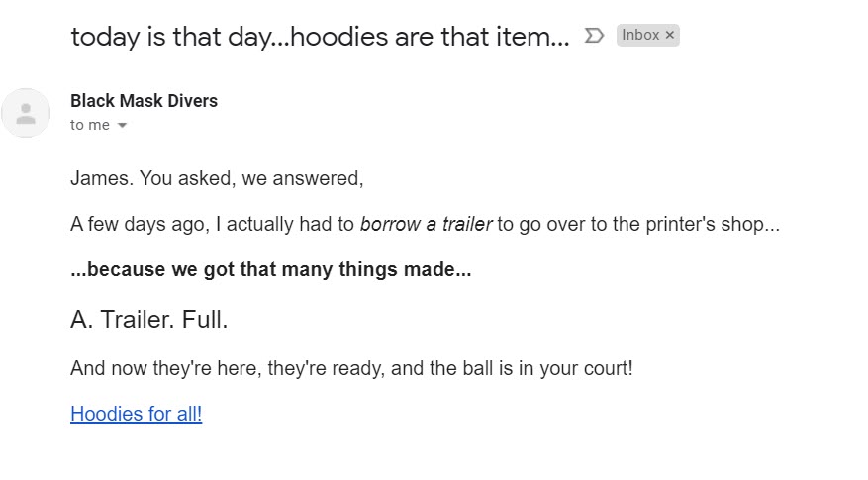Viewport: 868px width, 480px height.
Task: Click the "to me" recipient text
Action: [90, 125]
